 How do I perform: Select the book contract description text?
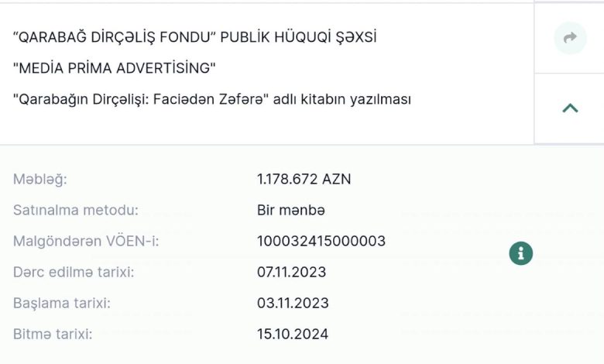coord(212,99)
